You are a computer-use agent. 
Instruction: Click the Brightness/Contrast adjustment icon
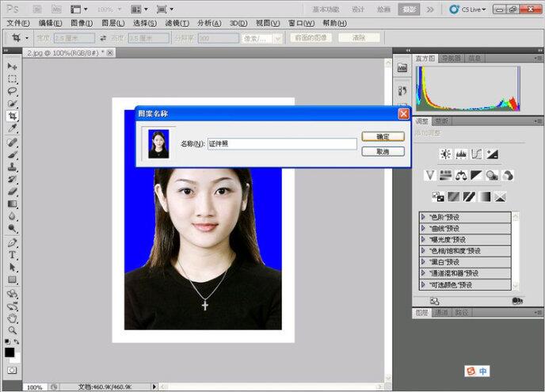pos(446,154)
